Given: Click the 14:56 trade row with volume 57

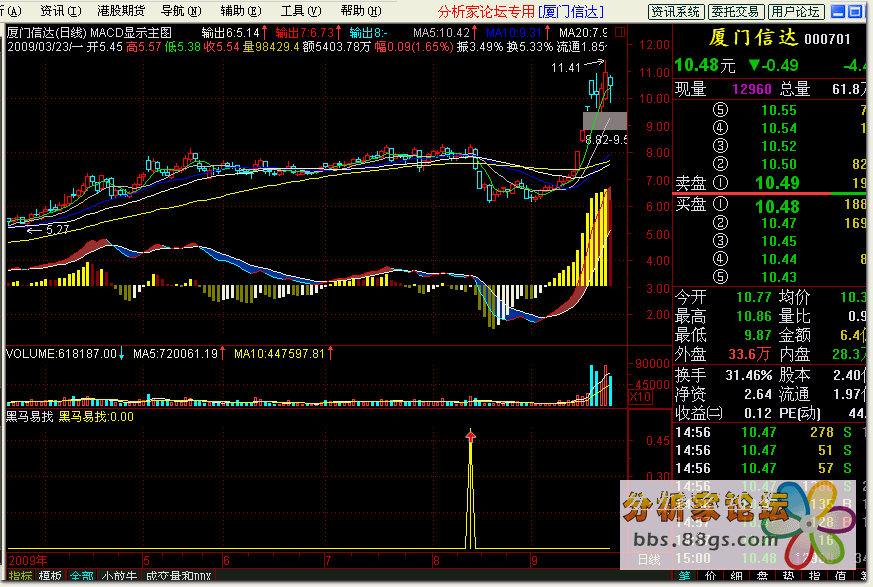Looking at the screenshot, I should 769,468.
